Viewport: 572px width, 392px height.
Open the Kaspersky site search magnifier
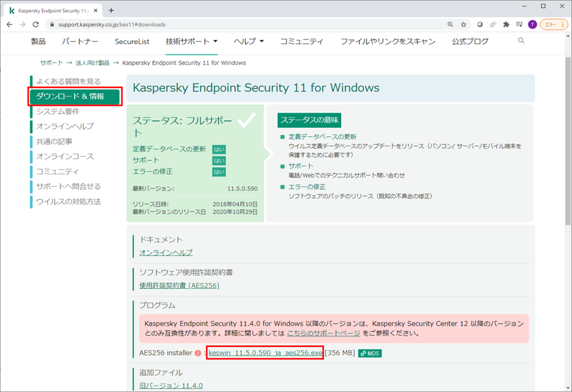[x=521, y=41]
